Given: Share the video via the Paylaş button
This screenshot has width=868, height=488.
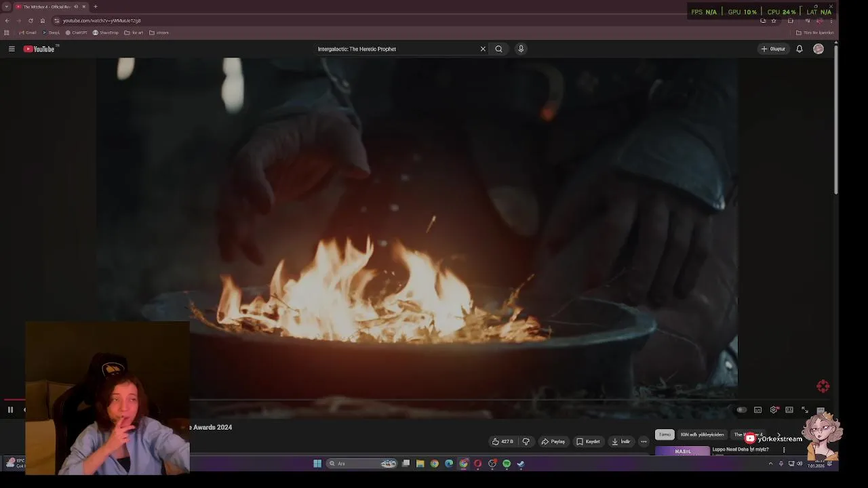Looking at the screenshot, I should click(x=553, y=441).
